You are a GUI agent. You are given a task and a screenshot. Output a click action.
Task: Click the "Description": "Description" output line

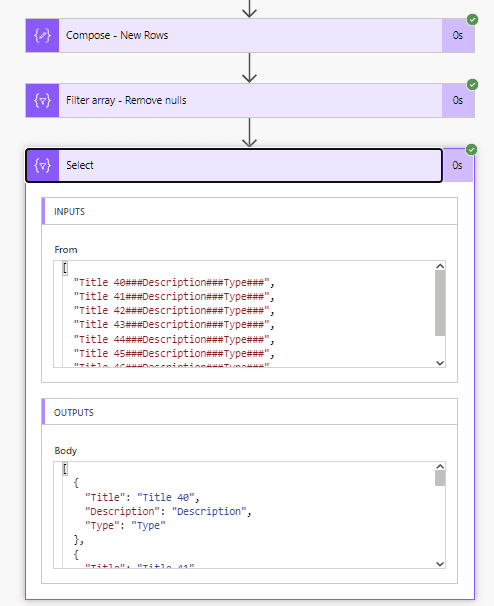(168, 512)
